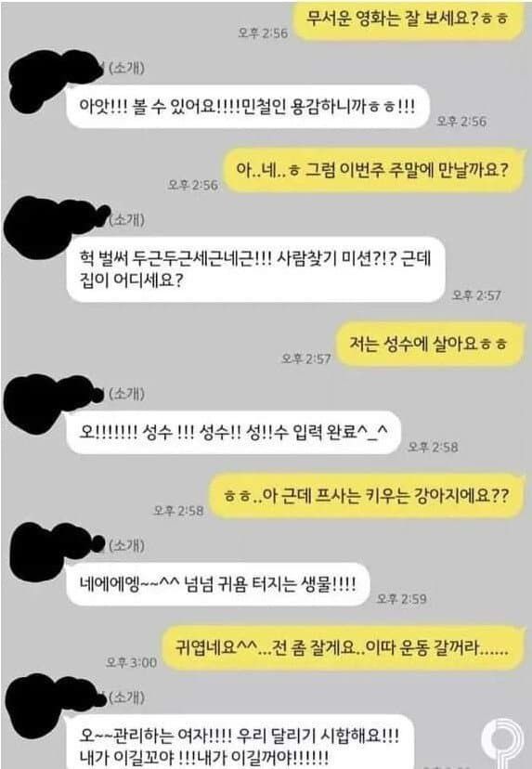Tap the profile picture above the 귀욤 터지는 생물 message

55,552
